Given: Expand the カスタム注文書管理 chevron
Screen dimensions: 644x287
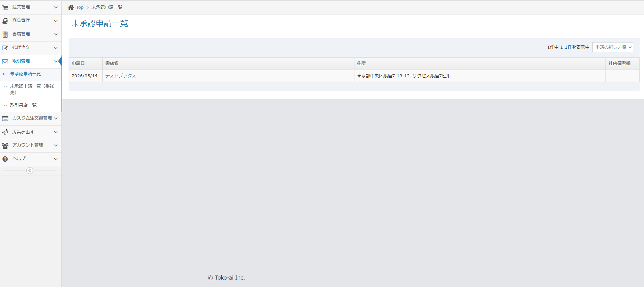Looking at the screenshot, I should point(56,118).
